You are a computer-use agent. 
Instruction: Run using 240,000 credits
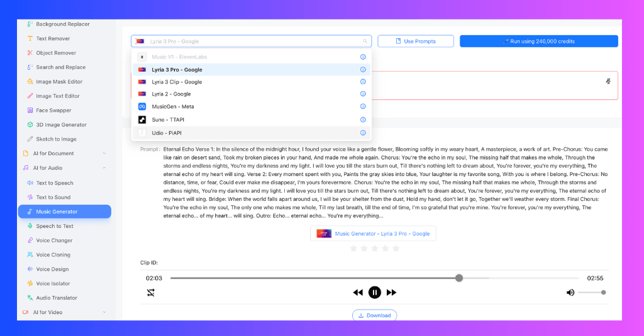point(539,41)
